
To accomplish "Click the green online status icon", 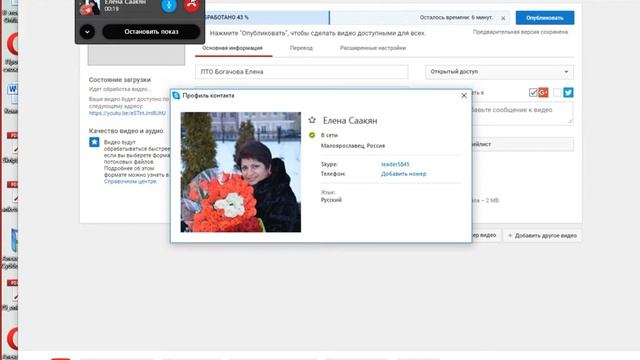I will coord(312,135).
